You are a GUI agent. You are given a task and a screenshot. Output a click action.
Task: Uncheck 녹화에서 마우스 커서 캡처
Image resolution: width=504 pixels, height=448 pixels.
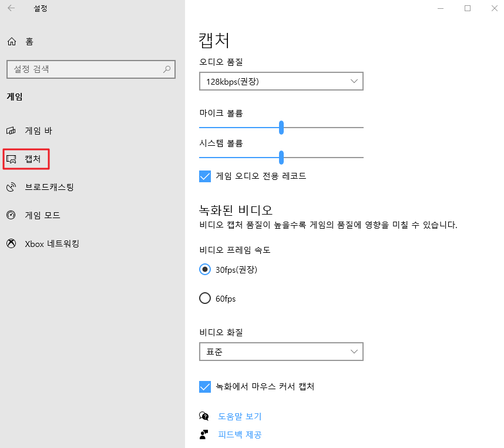[x=205, y=387]
